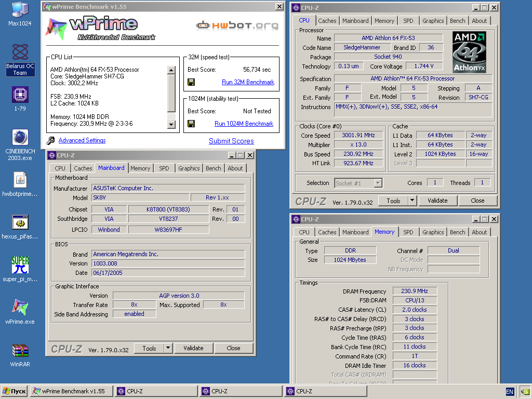Click Tools button in CPU window
The width and height of the screenshot is (532, 399).
pyautogui.click(x=394, y=201)
